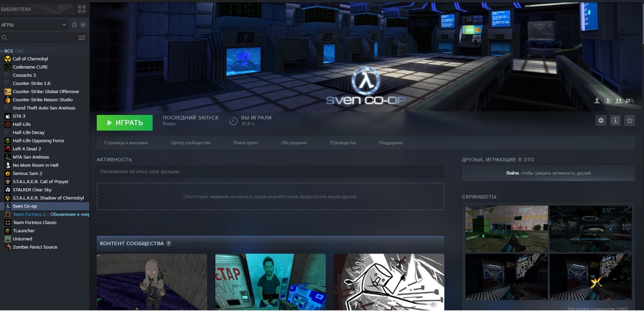This screenshot has width=644, height=311.
Task: Click the Call of Chernobyl icon
Action: click(8, 59)
